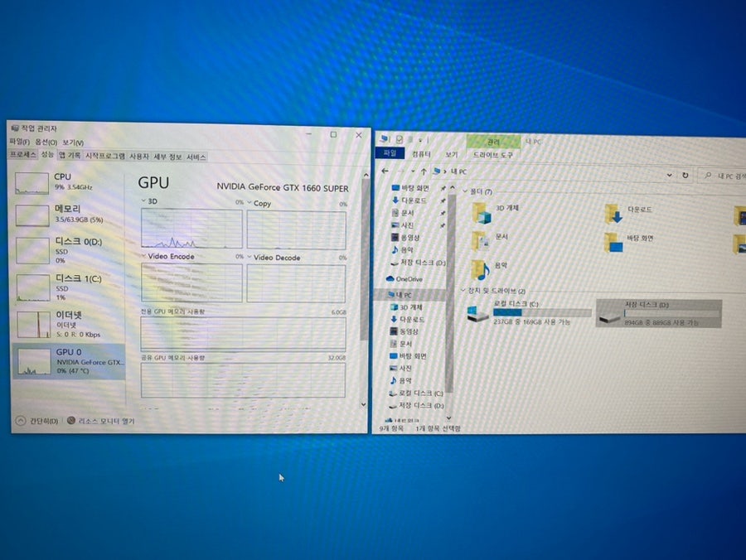The height and width of the screenshot is (560, 746).
Task: Open the Copy engine graph dropdown
Action: coord(249,202)
